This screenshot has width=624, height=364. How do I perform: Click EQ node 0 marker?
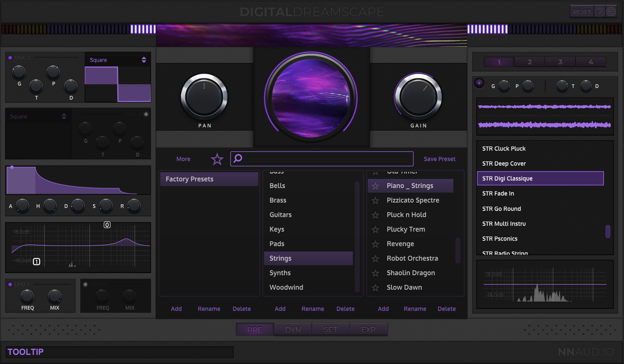point(107,225)
